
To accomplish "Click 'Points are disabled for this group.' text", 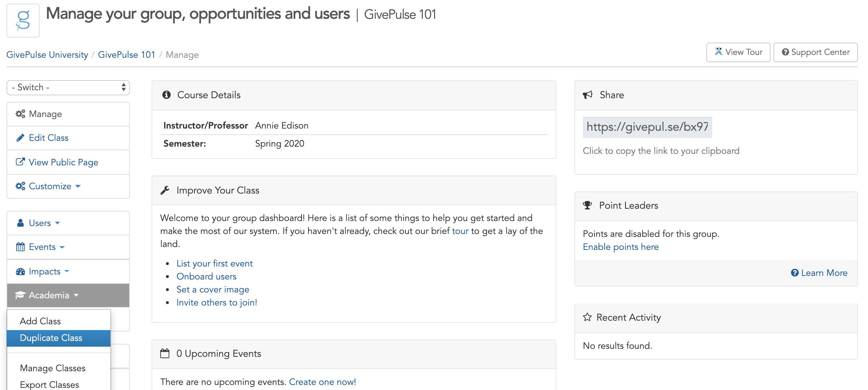I will coord(651,234).
